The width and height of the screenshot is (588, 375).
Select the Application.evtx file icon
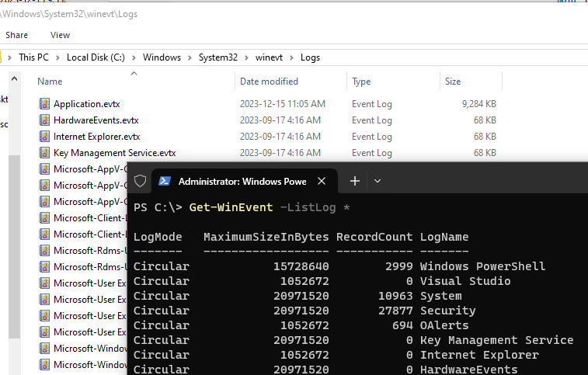44,104
